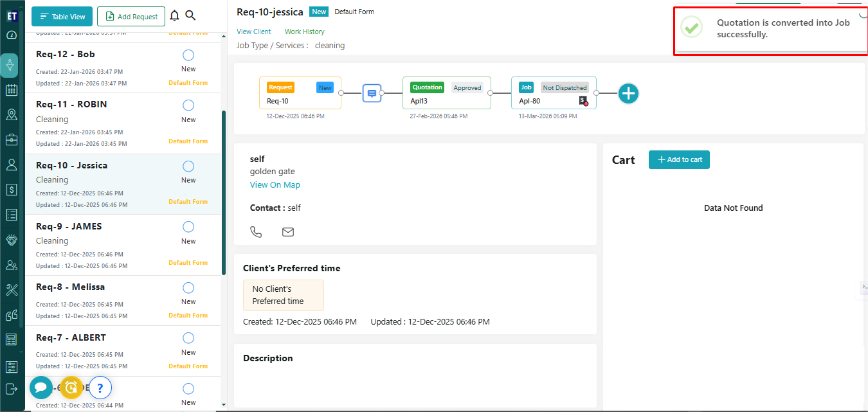Image resolution: width=868 pixels, height=412 pixels.
Task: Expand the collapsed right side panel arrow
Action: tap(863, 287)
